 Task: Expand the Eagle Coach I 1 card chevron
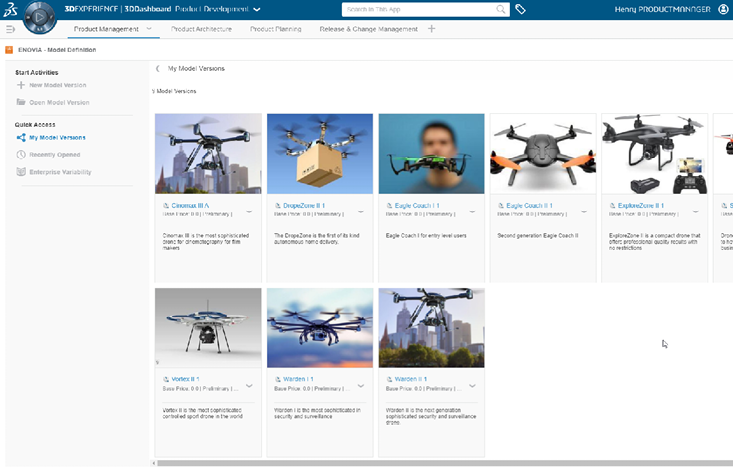473,212
